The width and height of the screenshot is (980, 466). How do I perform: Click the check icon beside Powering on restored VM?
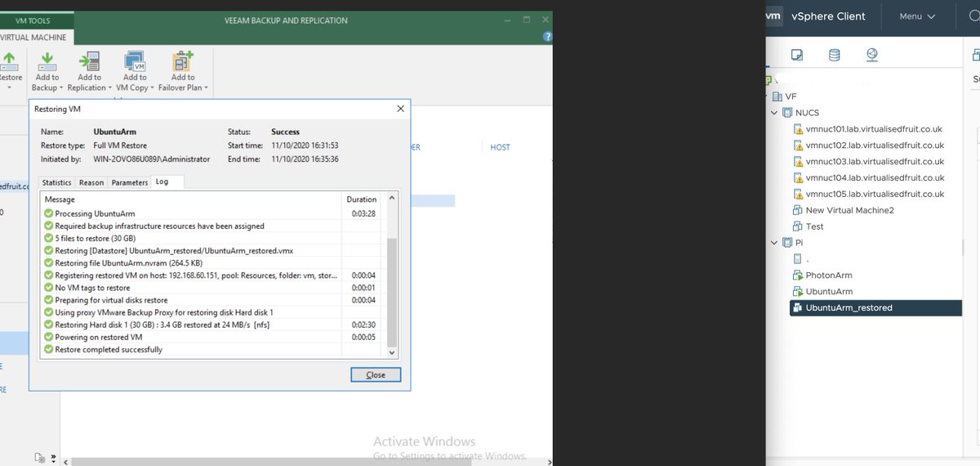[48, 337]
